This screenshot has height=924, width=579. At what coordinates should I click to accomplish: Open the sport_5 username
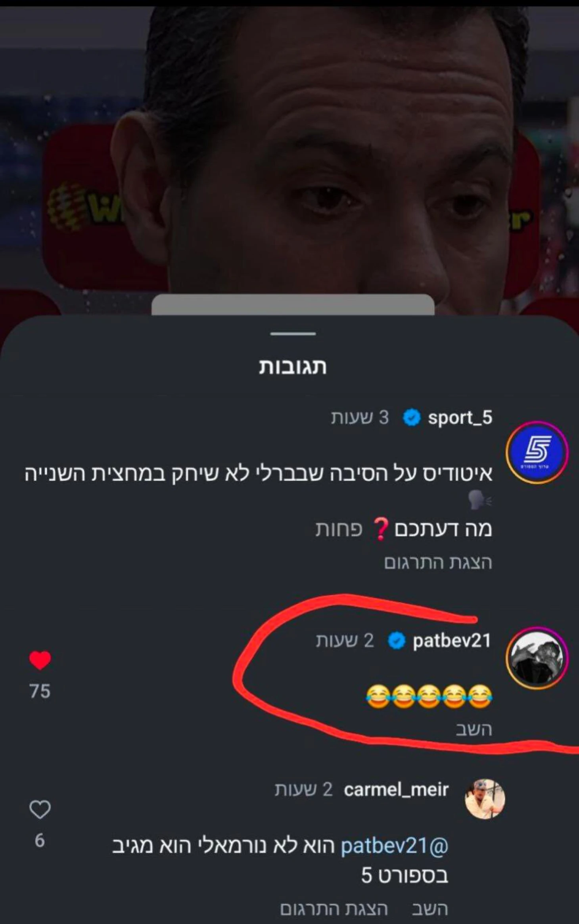point(460,418)
